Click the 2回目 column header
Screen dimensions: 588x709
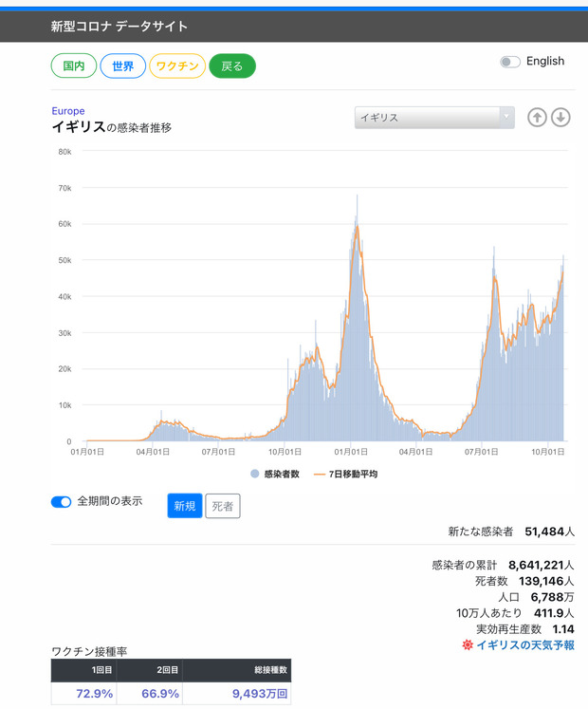point(168,670)
